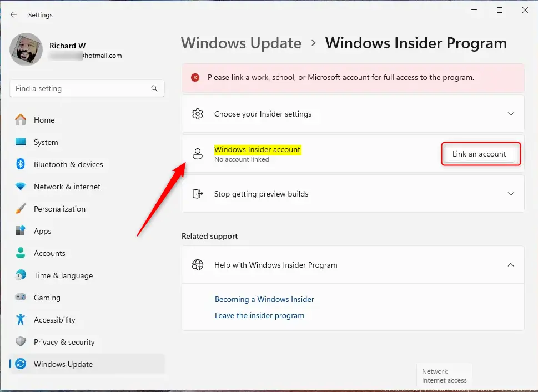538x392 pixels.
Task: Collapse Help with Windows Insider Program chevron
Action: tap(511, 265)
